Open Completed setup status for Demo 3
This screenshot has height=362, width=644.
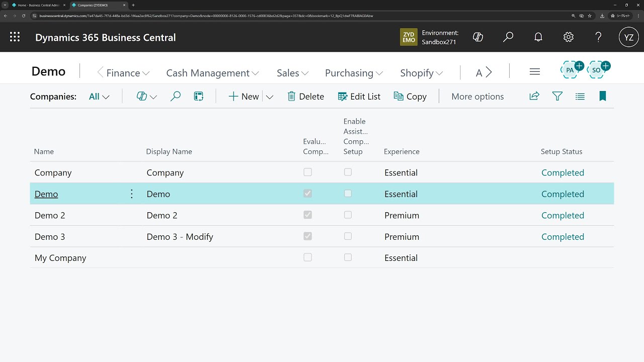[562, 236]
